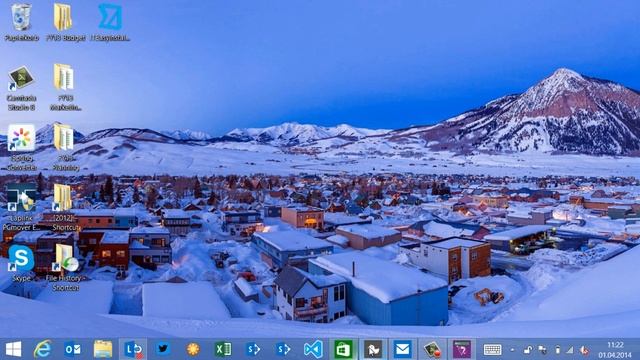The height and width of the screenshot is (360, 640).
Task: Switch to the taskbar app with the red record dot
Action: coord(432,349)
